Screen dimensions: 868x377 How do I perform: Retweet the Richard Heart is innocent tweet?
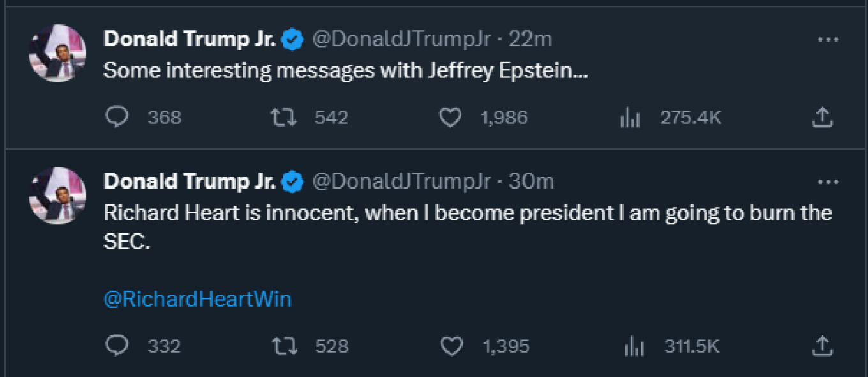(284, 346)
